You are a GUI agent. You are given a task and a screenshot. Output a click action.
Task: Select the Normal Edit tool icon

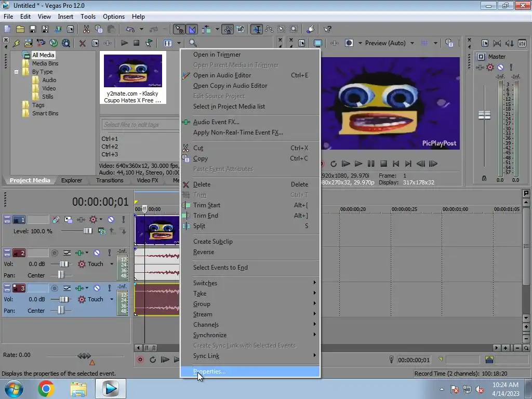257,29
